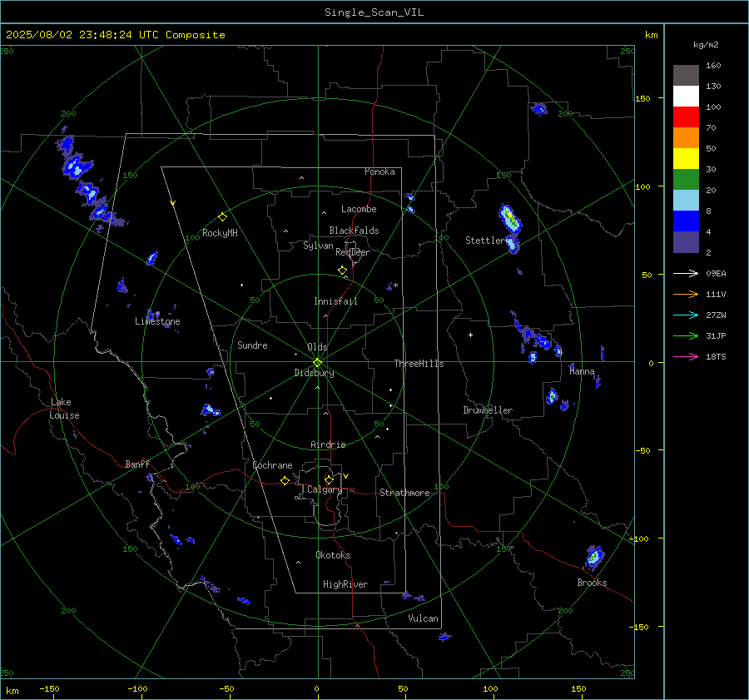Click the Cochrane town label
749x700 pixels.
click(272, 465)
